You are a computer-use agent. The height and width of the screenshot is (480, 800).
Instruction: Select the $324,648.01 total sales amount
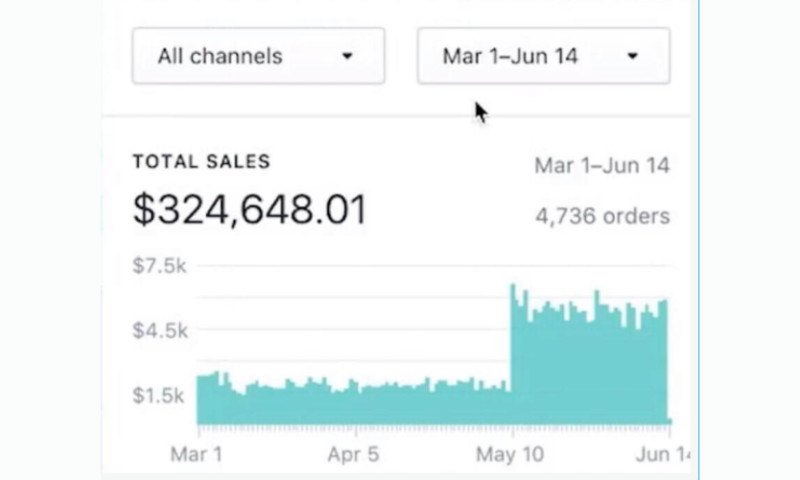(249, 210)
